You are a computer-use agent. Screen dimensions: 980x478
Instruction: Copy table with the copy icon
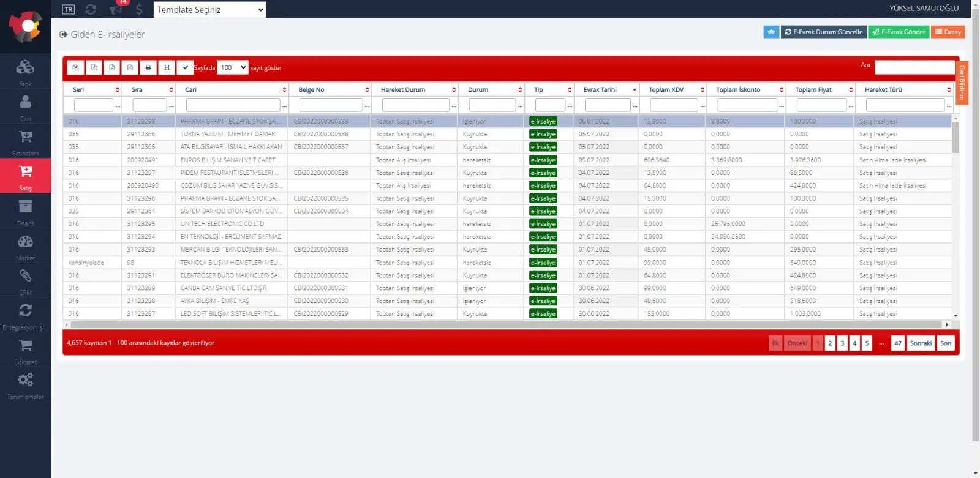75,68
